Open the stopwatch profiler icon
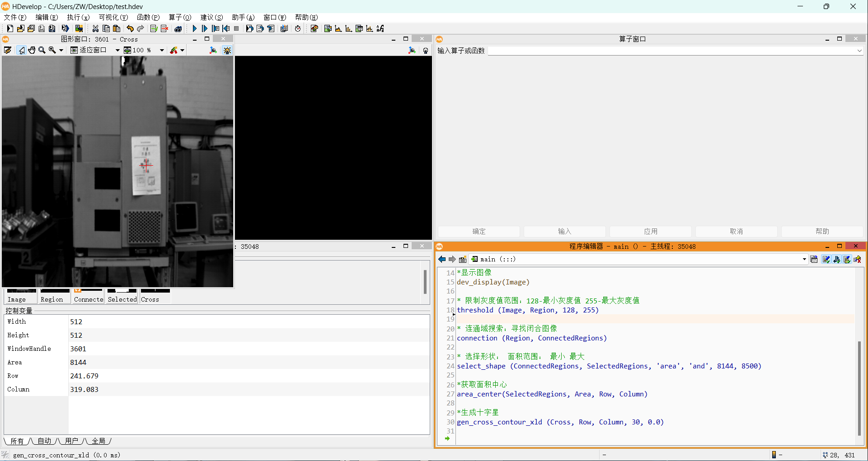Viewport: 868px width, 461px height. click(298, 28)
